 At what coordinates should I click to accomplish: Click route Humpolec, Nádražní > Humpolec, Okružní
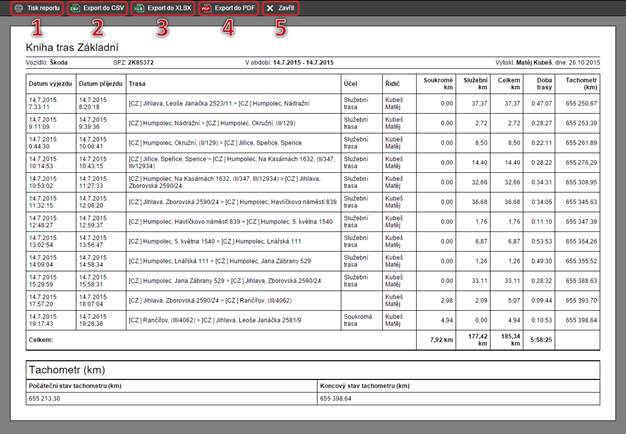tap(212, 123)
